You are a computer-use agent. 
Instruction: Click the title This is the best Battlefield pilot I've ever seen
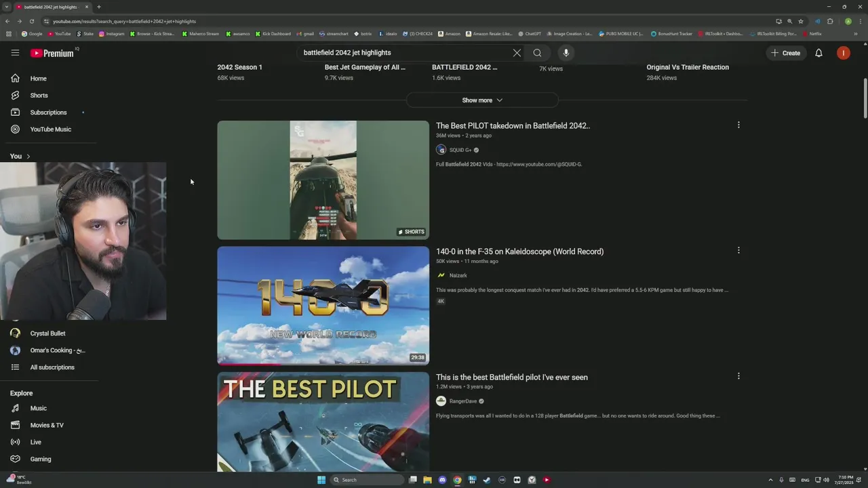point(512,378)
